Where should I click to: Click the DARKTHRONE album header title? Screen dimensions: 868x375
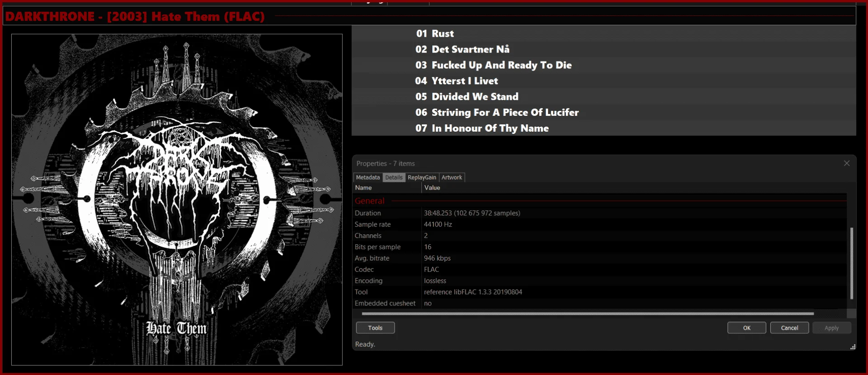[135, 16]
